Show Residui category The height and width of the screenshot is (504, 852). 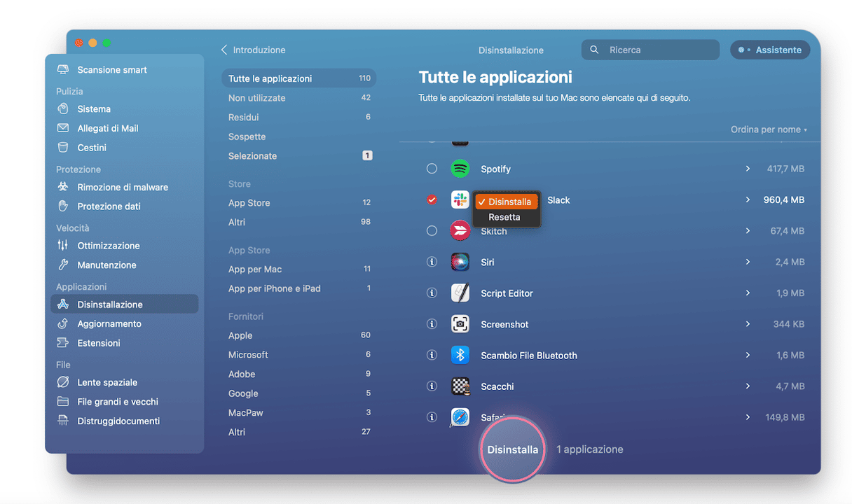point(299,117)
